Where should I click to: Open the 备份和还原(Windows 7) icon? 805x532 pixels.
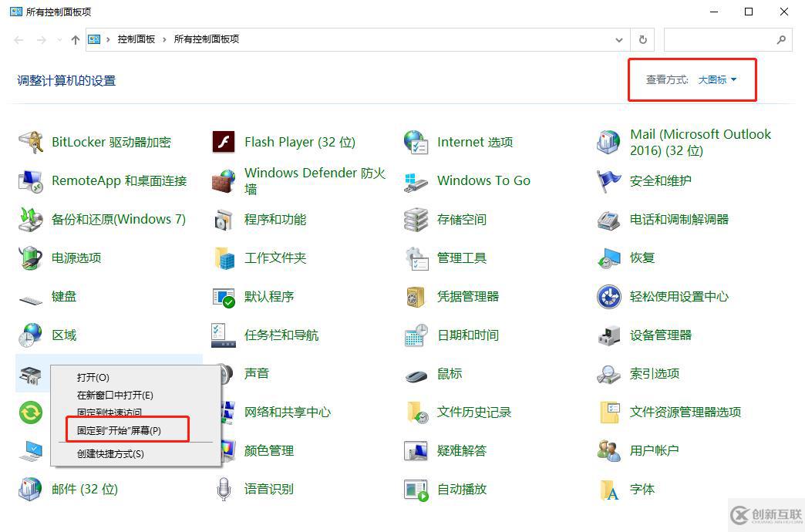31,219
